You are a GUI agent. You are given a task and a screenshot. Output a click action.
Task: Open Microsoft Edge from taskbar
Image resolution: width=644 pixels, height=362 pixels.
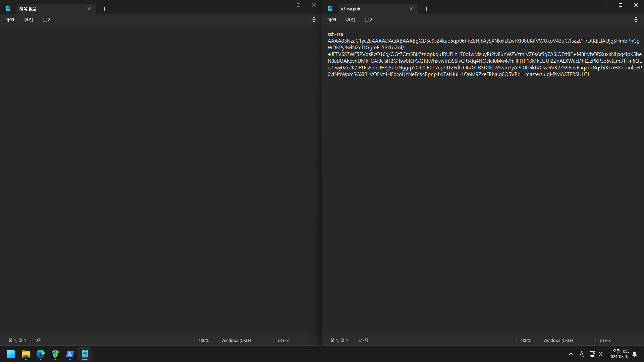tap(41, 354)
